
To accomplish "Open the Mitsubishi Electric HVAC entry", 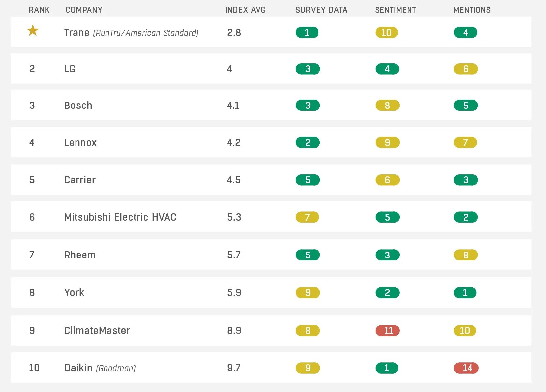I will click(x=120, y=217).
